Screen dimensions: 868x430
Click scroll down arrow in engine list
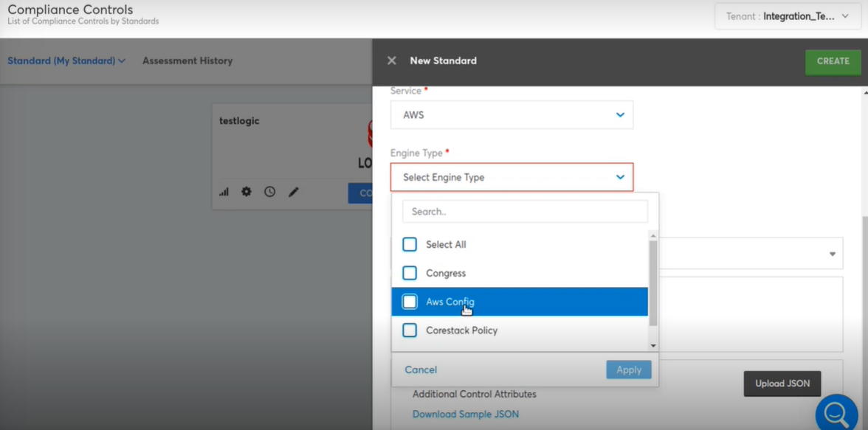[653, 345]
